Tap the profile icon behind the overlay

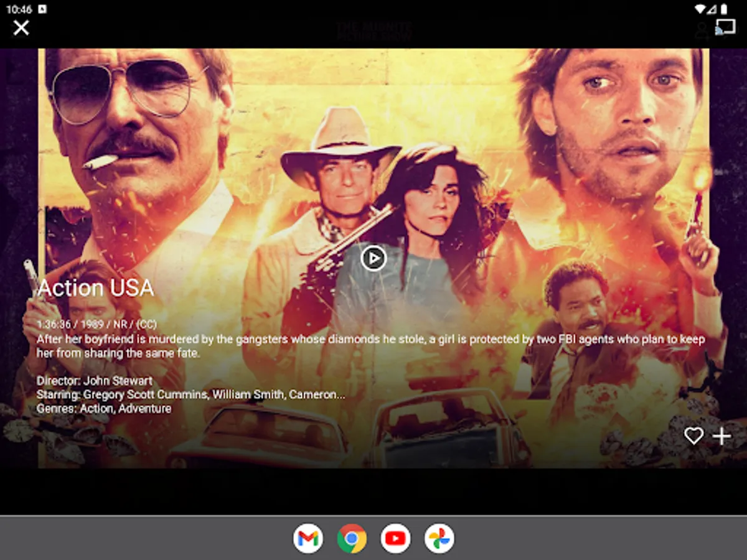(x=703, y=30)
